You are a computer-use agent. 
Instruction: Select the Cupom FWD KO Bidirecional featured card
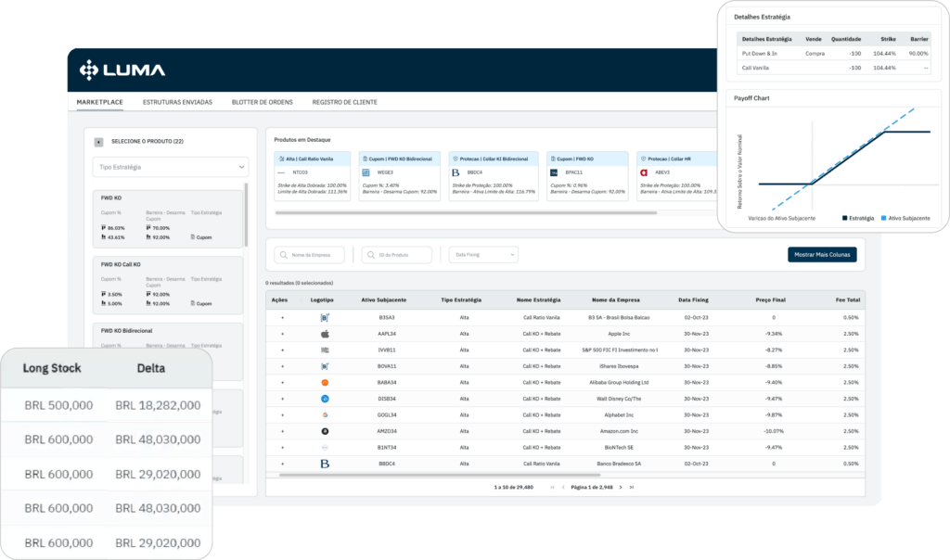click(400, 176)
